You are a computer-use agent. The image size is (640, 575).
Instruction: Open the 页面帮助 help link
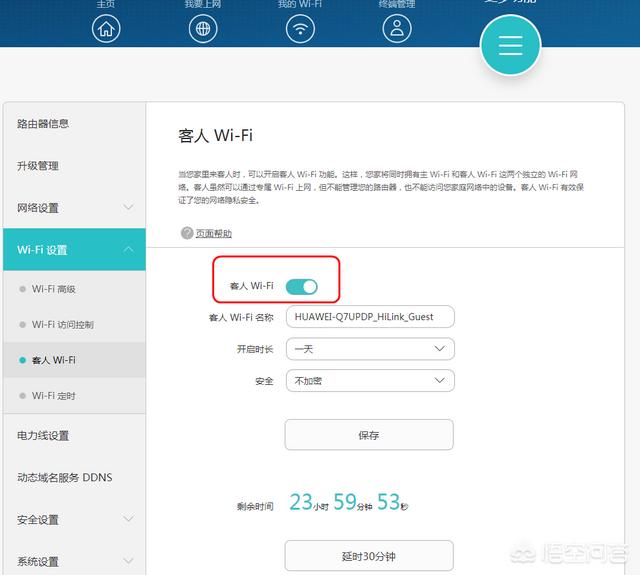(x=213, y=234)
